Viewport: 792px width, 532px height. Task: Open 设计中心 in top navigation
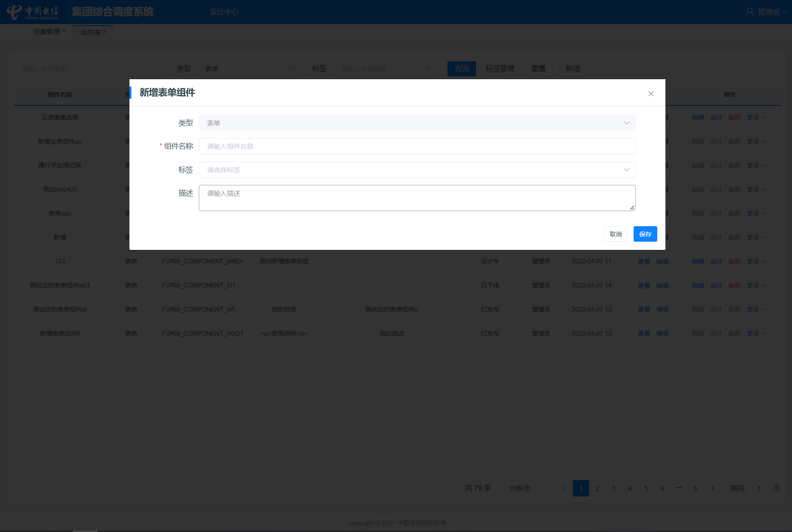click(224, 12)
